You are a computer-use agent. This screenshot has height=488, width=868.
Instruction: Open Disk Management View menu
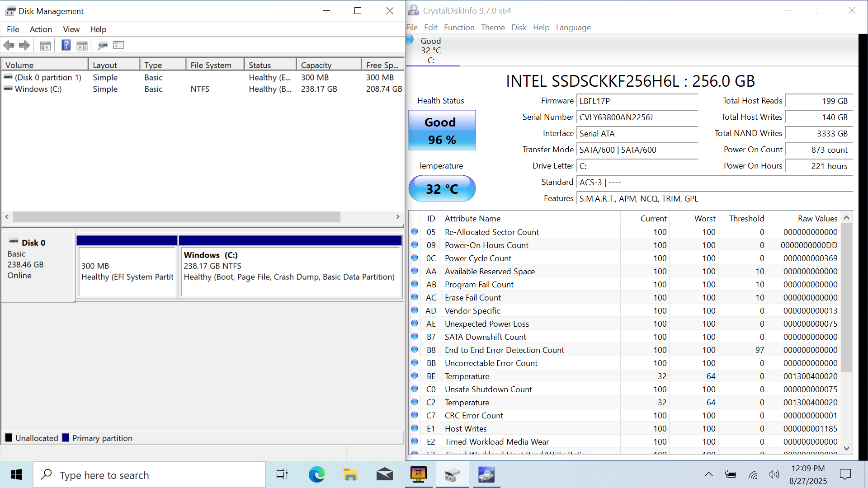71,29
